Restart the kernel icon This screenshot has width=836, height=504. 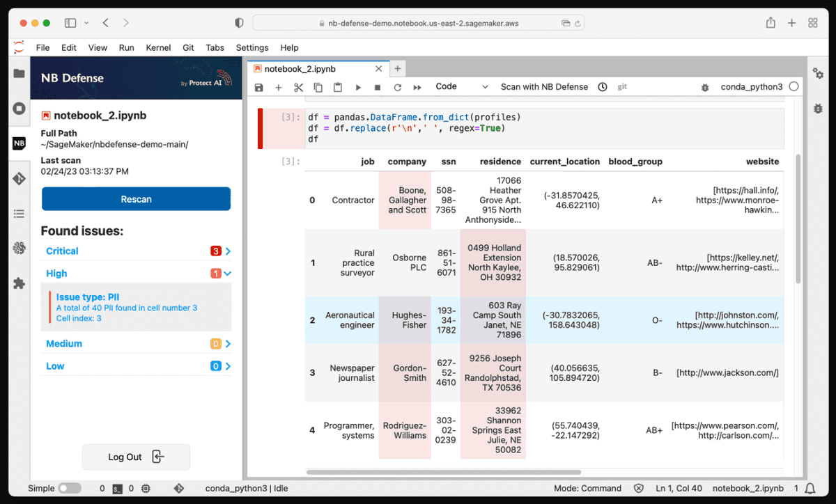coord(398,88)
